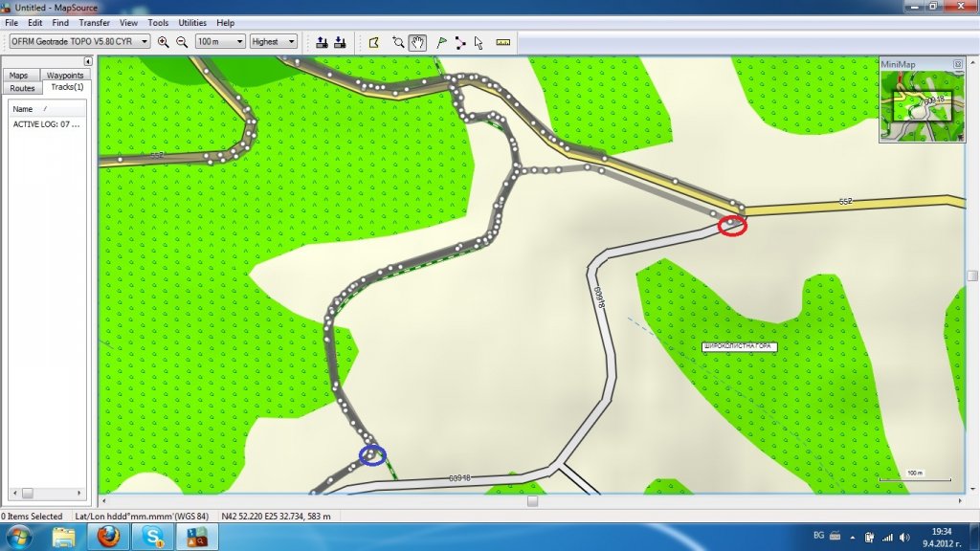Click the side panel scroll left arrow

[15, 493]
